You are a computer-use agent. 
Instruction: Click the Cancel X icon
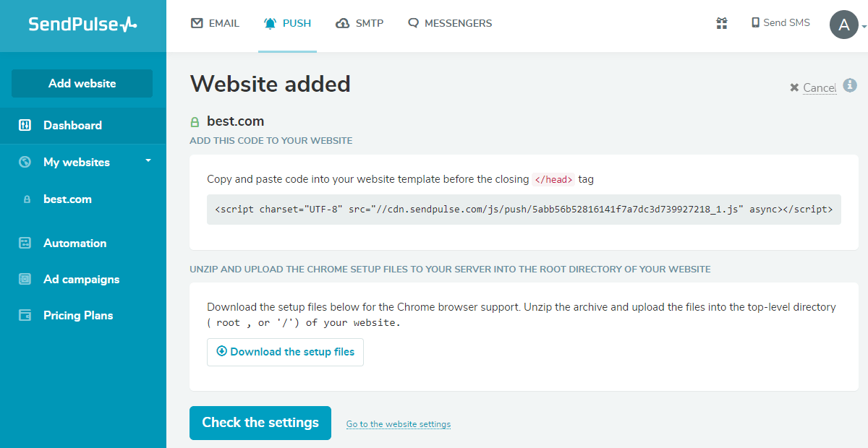pyautogui.click(x=794, y=88)
